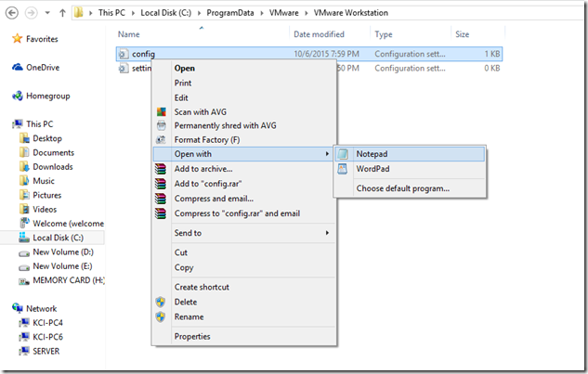Open Homegroup in the navigation pane

(47, 96)
